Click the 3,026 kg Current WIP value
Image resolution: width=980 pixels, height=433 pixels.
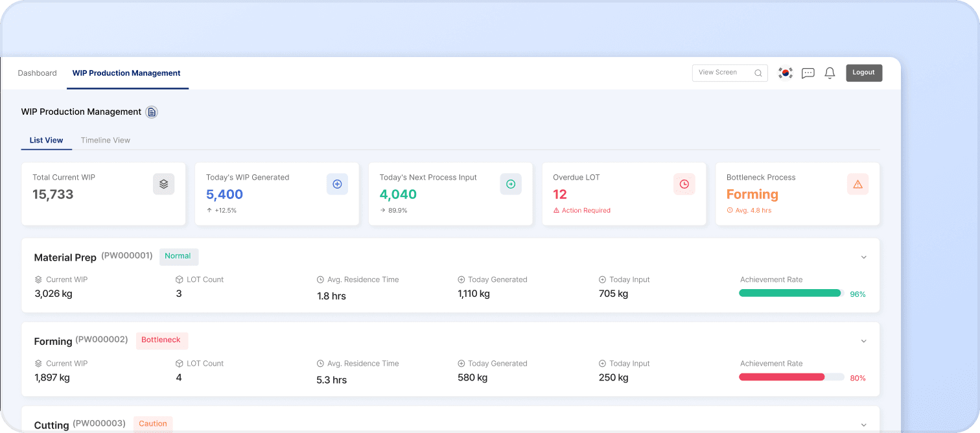tap(53, 294)
